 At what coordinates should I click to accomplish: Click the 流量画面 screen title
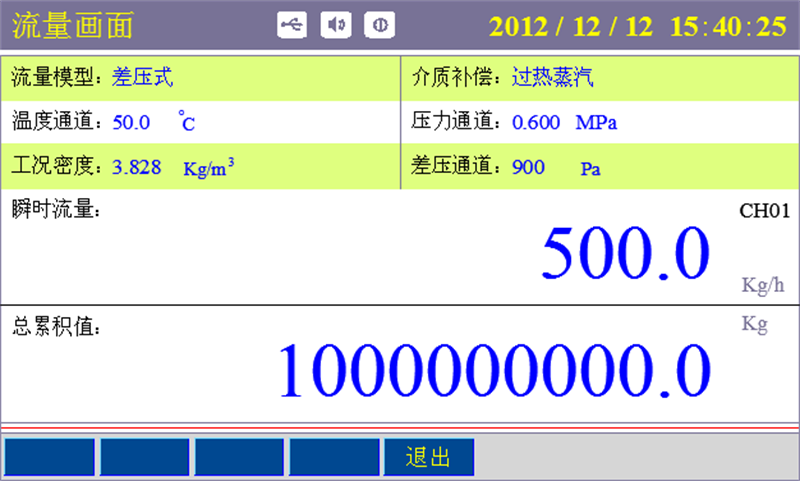tap(72, 26)
